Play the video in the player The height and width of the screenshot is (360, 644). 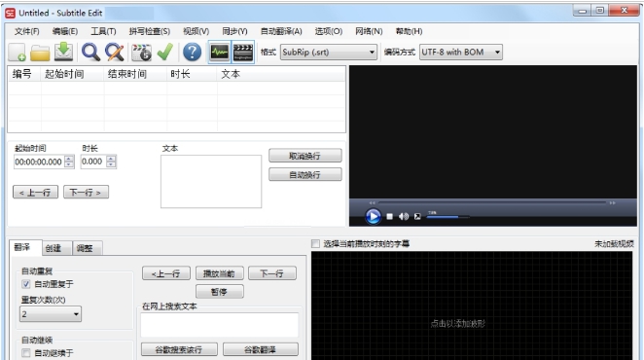pos(373,216)
